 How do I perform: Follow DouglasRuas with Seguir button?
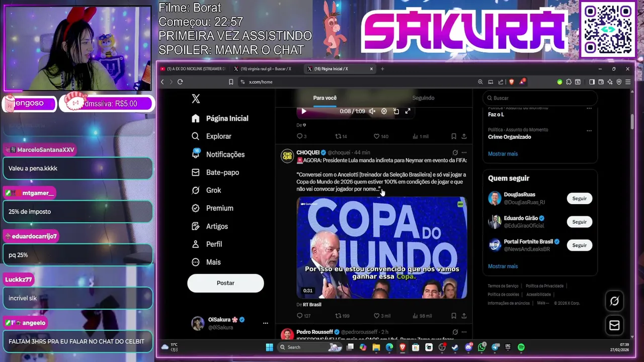[579, 199]
